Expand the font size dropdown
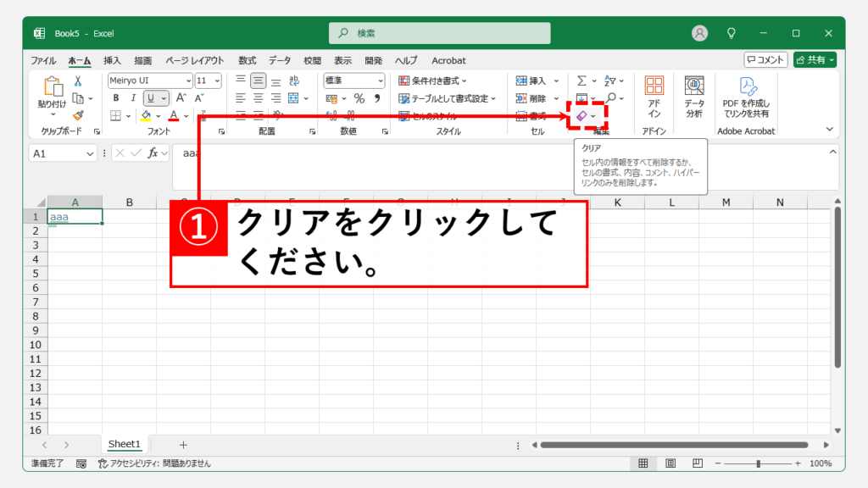 pyautogui.click(x=217, y=80)
